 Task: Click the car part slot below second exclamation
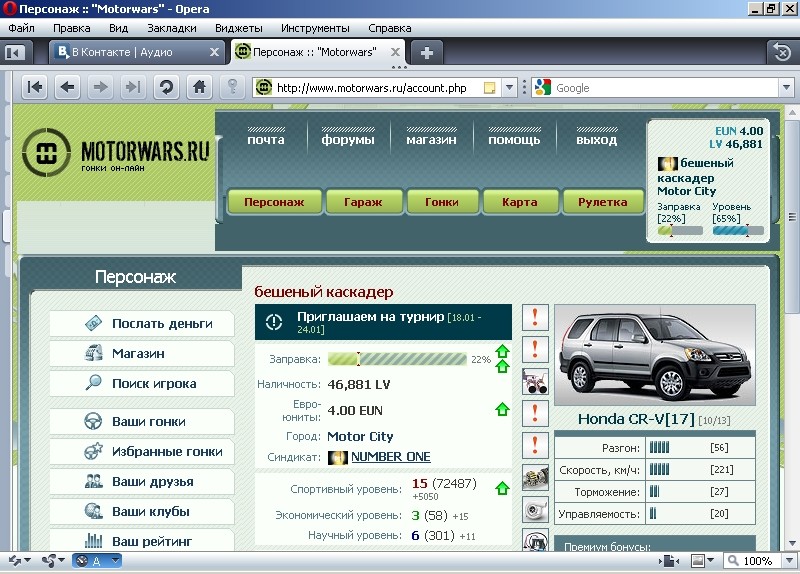(535, 382)
